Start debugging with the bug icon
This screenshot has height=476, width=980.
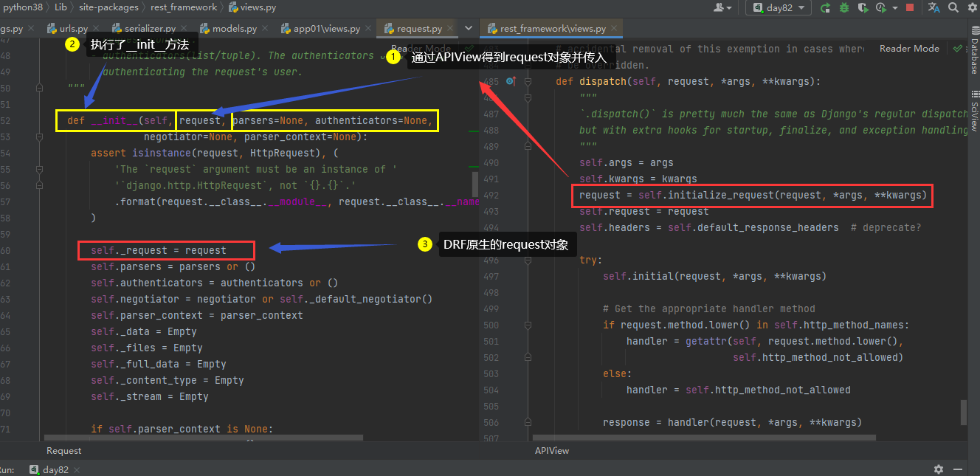pyautogui.click(x=844, y=7)
